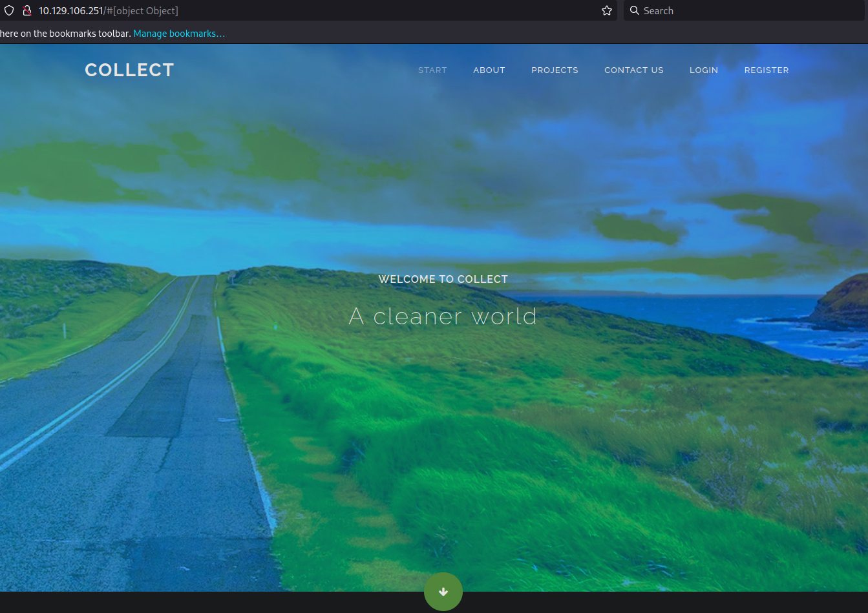
Task: Navigate to CONTACT US
Action: [x=633, y=70]
